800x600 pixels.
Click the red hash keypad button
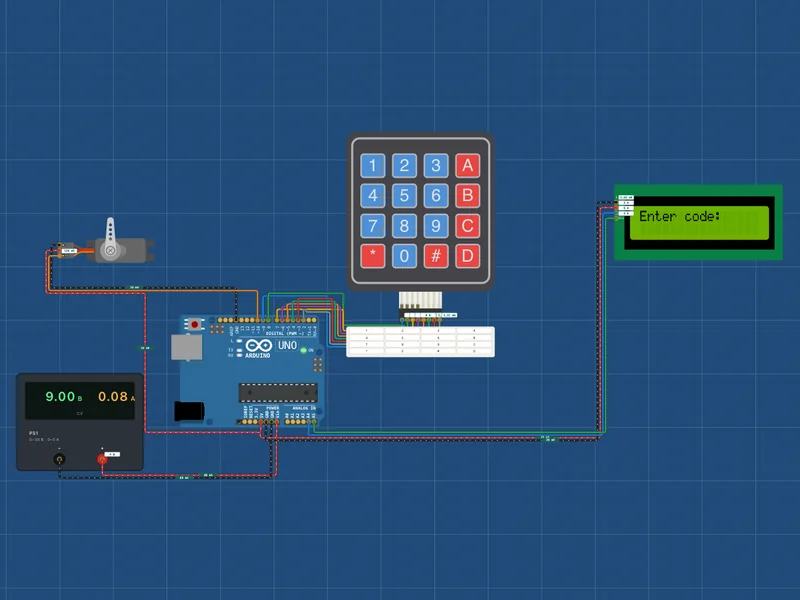click(436, 256)
